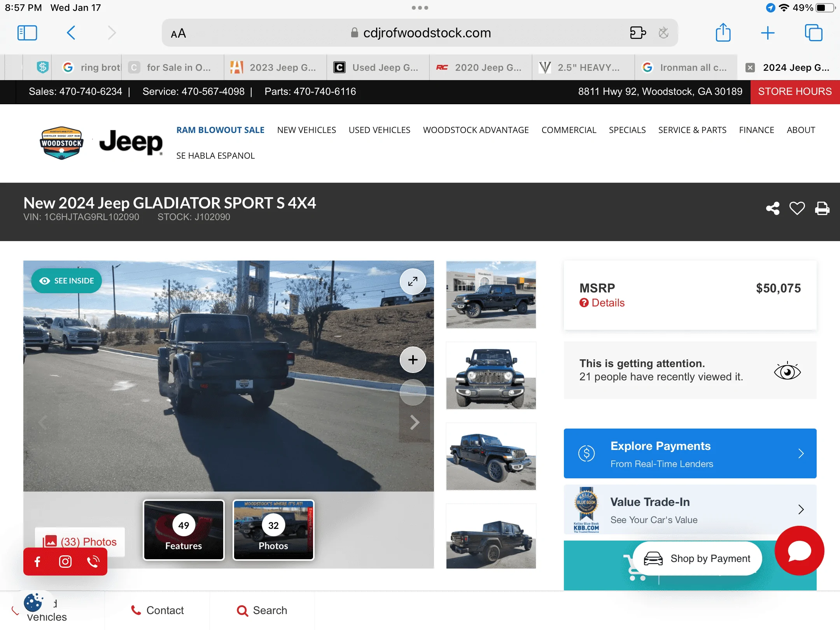840x630 pixels.
Task: Switch to the Used Jeep G... tab
Action: click(x=378, y=68)
